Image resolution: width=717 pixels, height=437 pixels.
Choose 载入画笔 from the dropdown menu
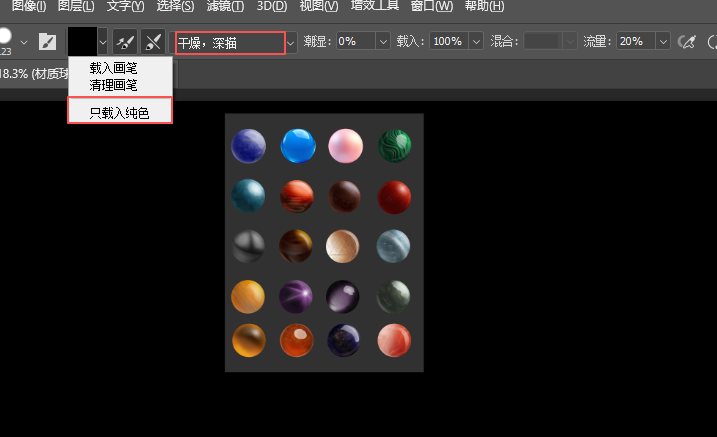113,68
